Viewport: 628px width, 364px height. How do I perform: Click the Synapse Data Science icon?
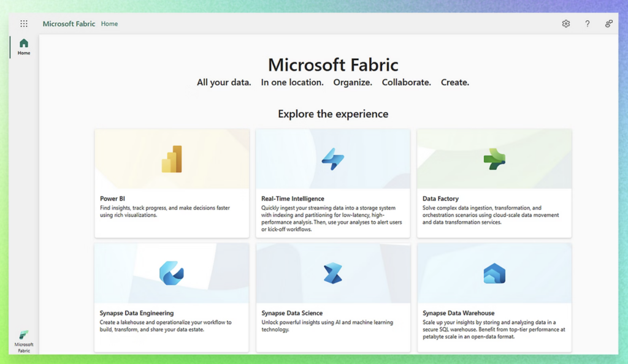click(x=333, y=273)
